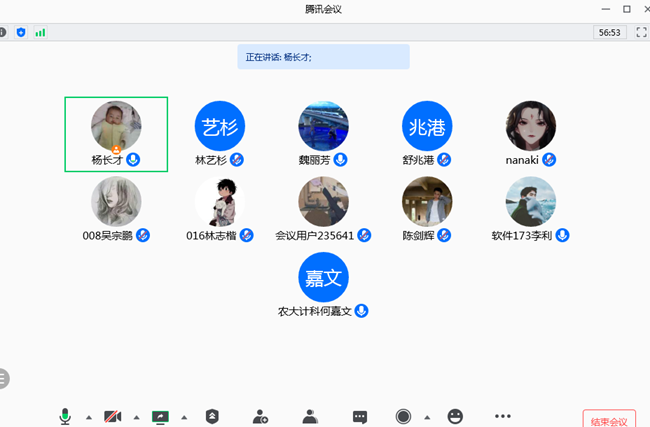
Task: Click the meeting timer 56:53
Action: tap(609, 32)
